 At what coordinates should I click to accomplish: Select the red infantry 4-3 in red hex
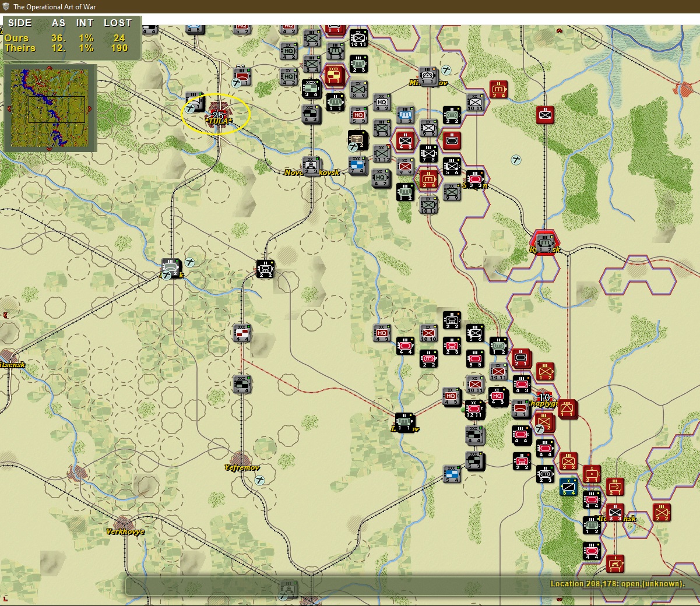[405, 140]
